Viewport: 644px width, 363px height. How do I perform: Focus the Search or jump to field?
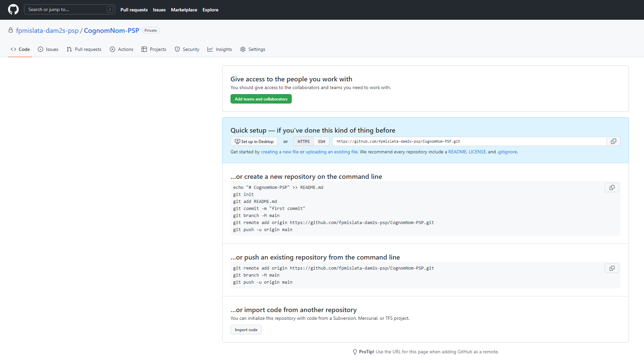70,9
